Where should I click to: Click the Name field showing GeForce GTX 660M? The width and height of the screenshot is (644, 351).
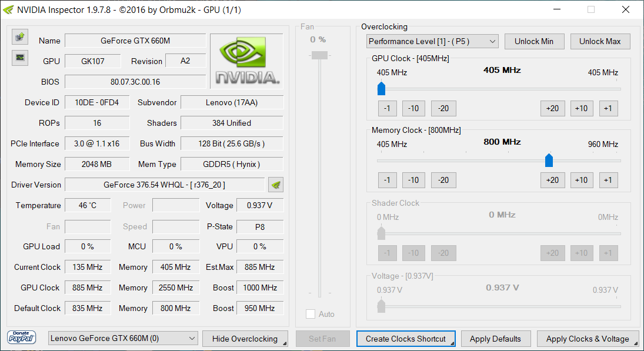coord(135,41)
